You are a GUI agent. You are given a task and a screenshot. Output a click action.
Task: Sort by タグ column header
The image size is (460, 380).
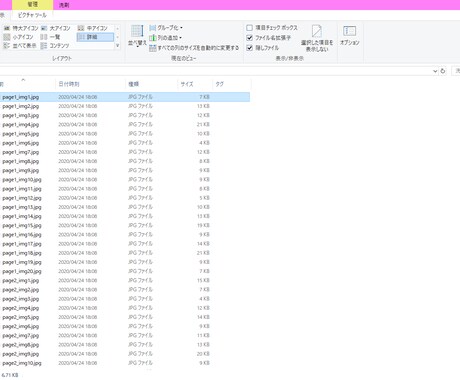tap(231, 84)
